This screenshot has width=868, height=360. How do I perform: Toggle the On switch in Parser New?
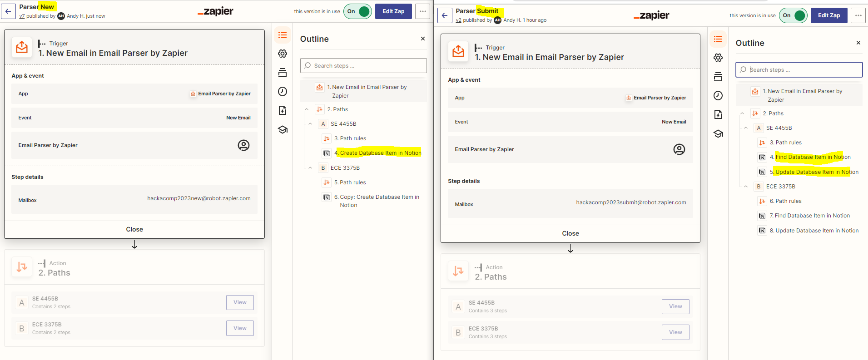tap(358, 11)
